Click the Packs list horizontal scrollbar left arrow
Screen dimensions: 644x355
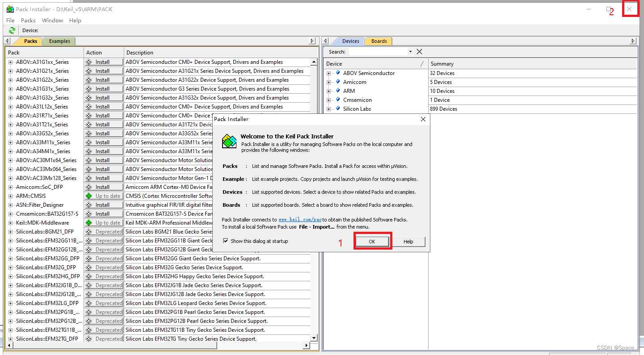point(8,346)
